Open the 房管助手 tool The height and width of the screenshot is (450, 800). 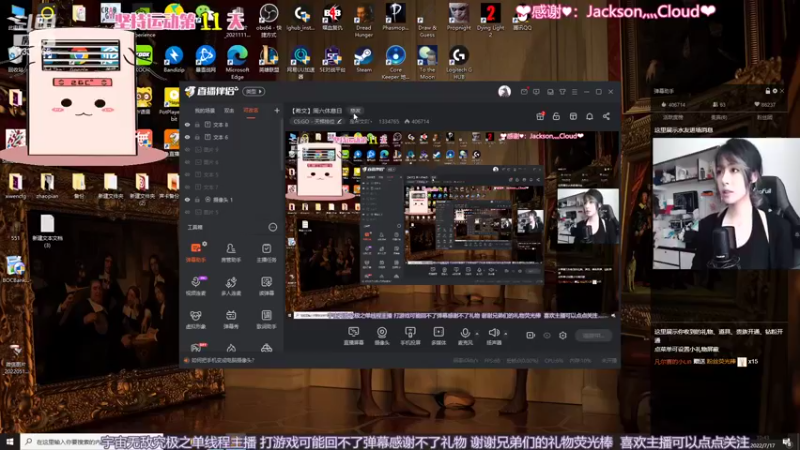point(231,253)
